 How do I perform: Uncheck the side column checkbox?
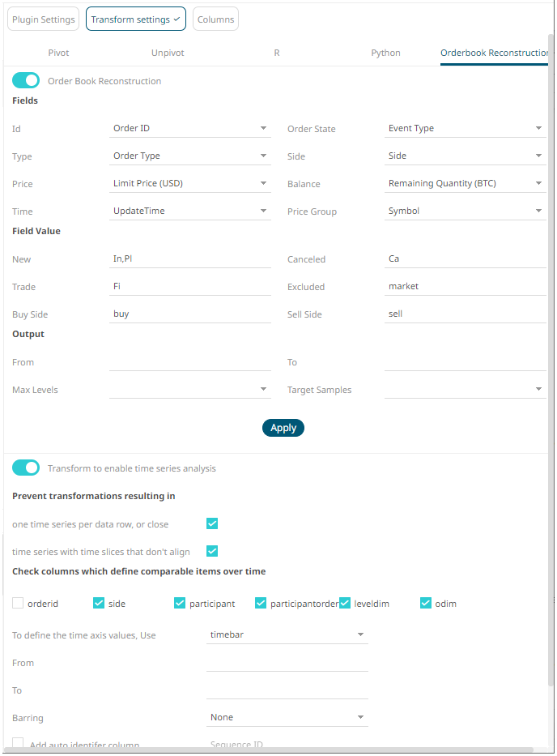[x=99, y=603]
